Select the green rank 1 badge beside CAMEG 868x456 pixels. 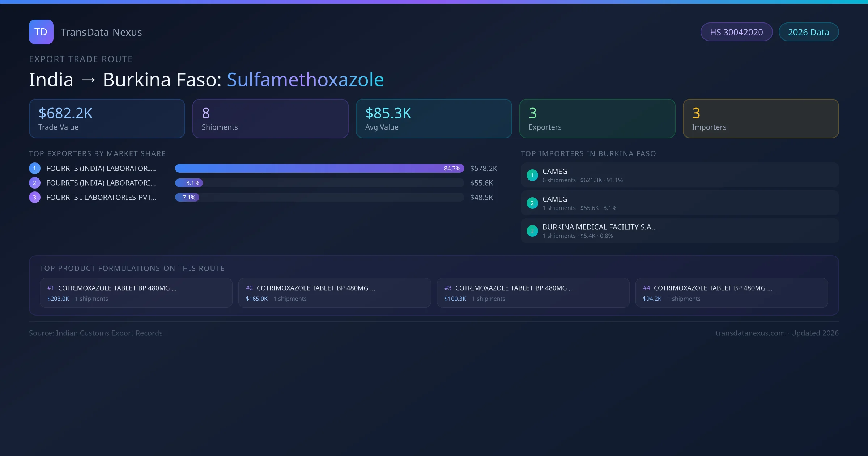(x=532, y=175)
